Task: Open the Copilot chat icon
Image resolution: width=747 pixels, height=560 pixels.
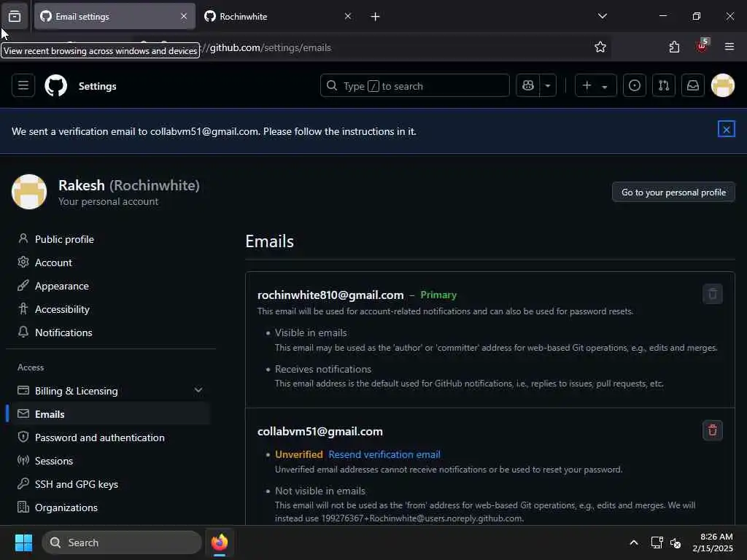Action: coord(528,86)
